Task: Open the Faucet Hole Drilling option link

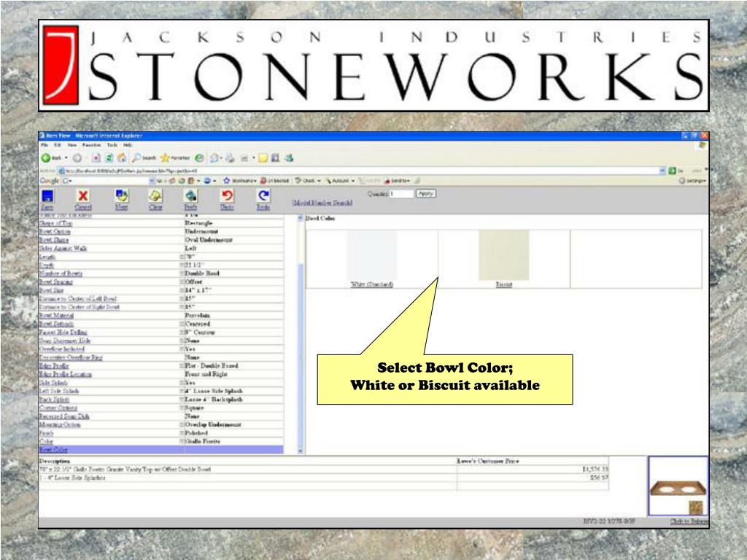Action: coord(63,332)
